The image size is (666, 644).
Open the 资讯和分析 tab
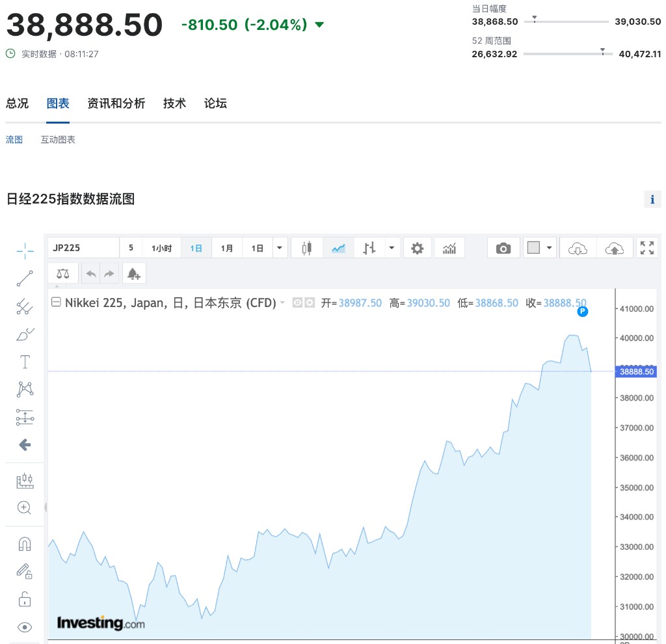pos(116,103)
